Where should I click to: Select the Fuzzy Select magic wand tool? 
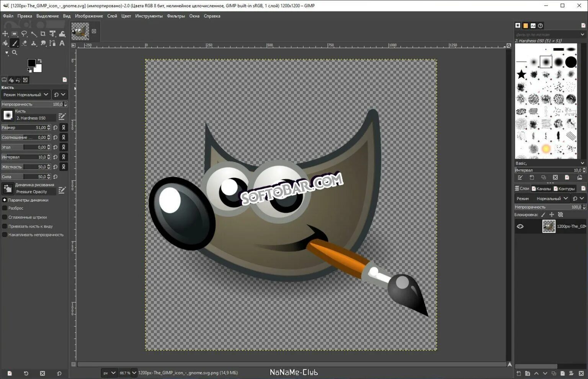click(x=34, y=34)
